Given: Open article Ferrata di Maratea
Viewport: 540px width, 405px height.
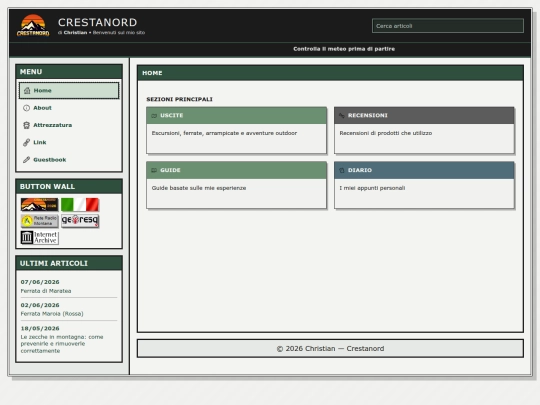Looking at the screenshot, I should (x=46, y=291).
